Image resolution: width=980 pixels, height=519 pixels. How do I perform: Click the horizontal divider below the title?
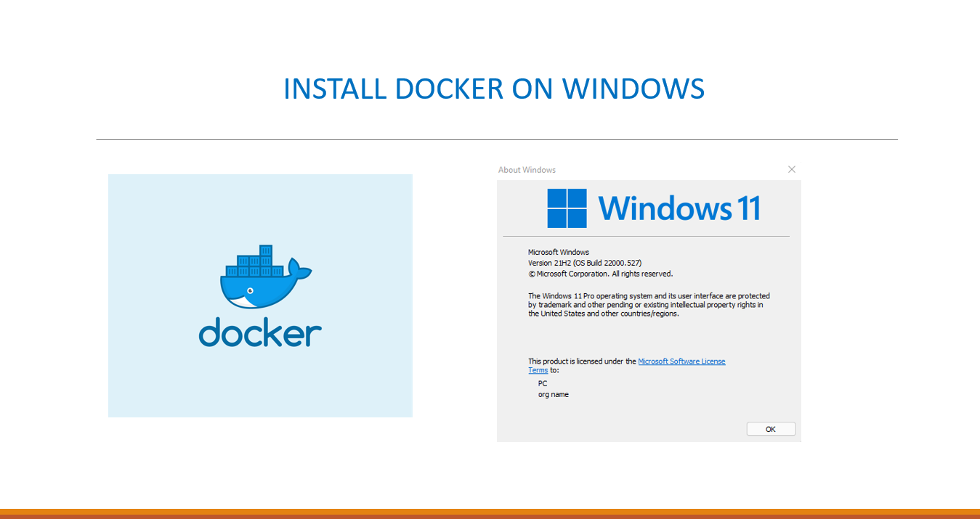coord(497,137)
